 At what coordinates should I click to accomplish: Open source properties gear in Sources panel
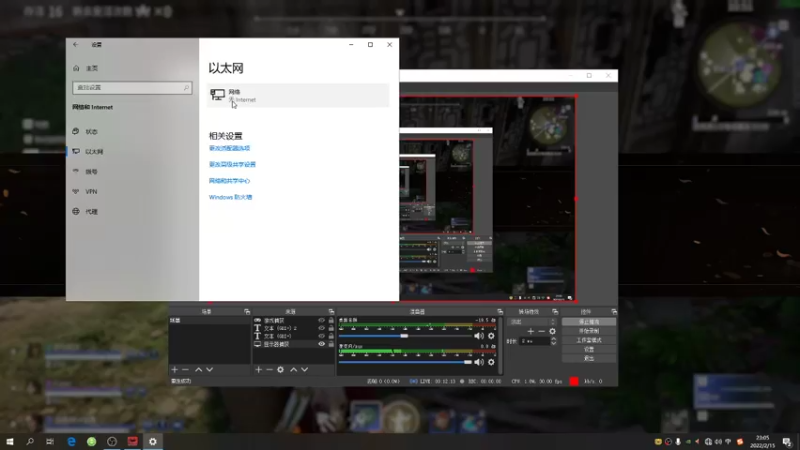[x=280, y=369]
